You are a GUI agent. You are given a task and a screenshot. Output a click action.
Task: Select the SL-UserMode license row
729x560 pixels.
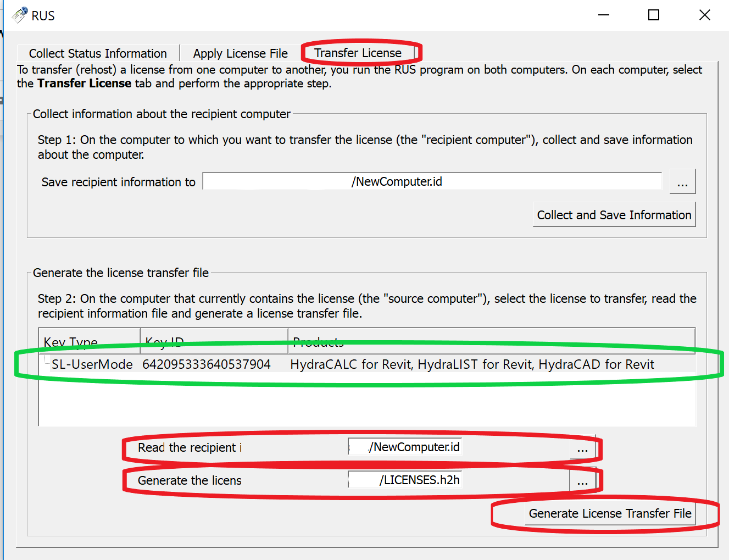coord(367,364)
